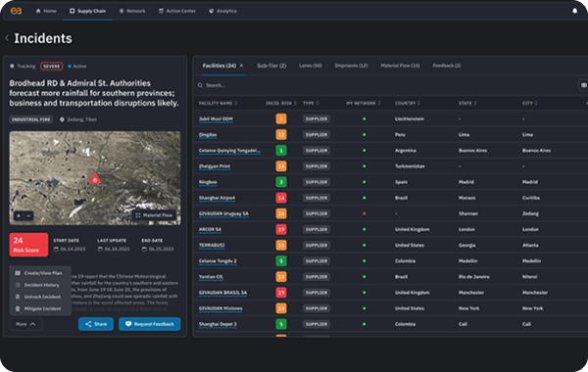Click the Share button
Viewport: 588px width, 372px height.
coord(96,324)
